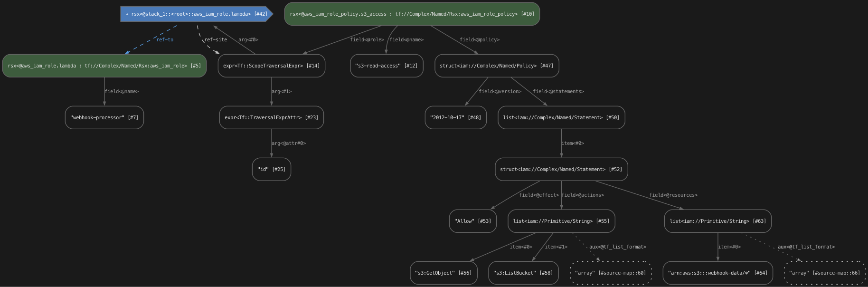Click the blue "ref-to" edge label
The width and height of the screenshot is (868, 287).
(x=165, y=39)
